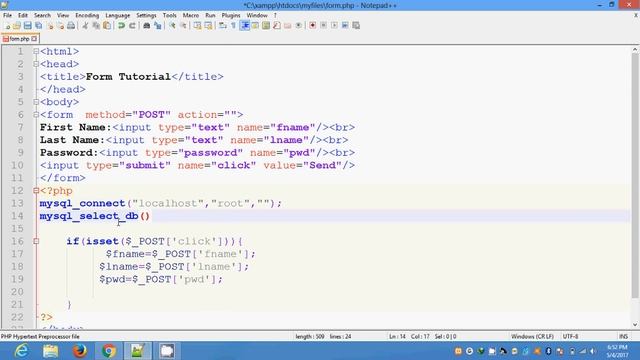The width and height of the screenshot is (640, 360).
Task: Open File Explorer from the taskbar
Action: point(51,351)
